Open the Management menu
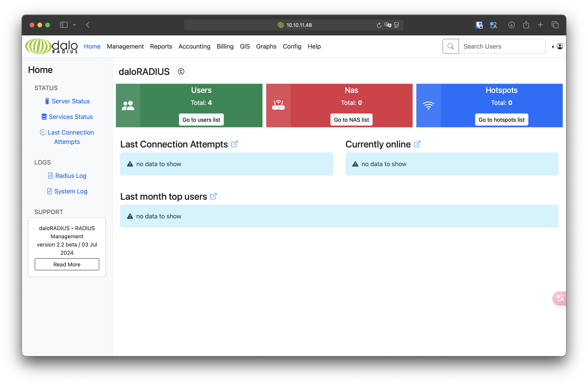This screenshot has width=588, height=385. click(125, 46)
